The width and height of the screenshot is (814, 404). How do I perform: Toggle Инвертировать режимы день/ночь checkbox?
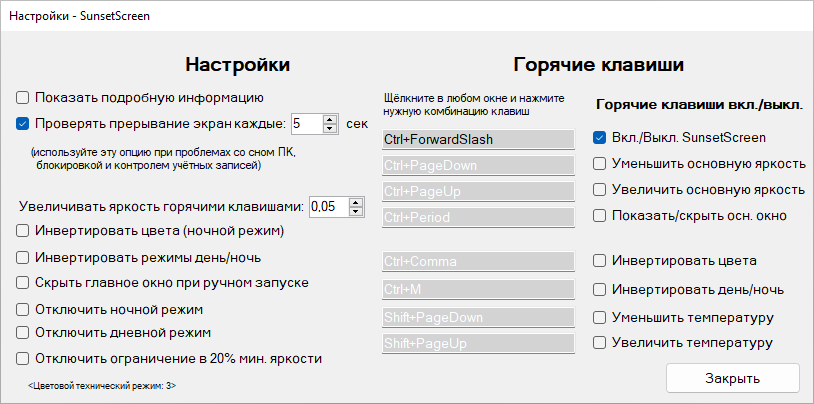coord(23,257)
